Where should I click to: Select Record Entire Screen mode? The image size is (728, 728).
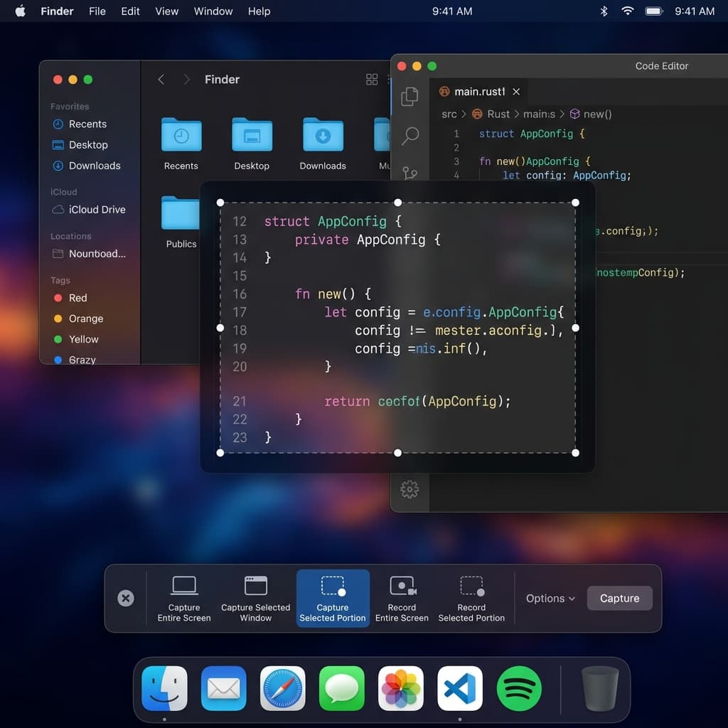(402, 598)
